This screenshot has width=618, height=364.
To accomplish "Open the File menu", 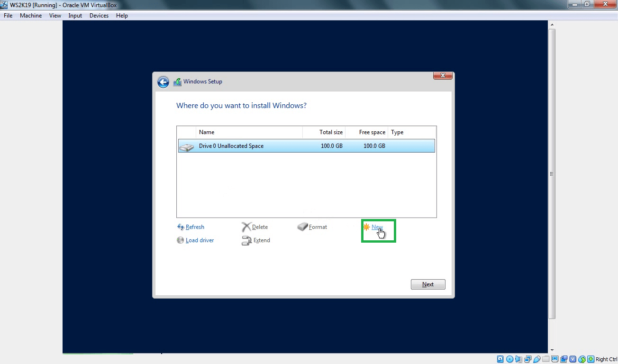I will pyautogui.click(x=8, y=16).
